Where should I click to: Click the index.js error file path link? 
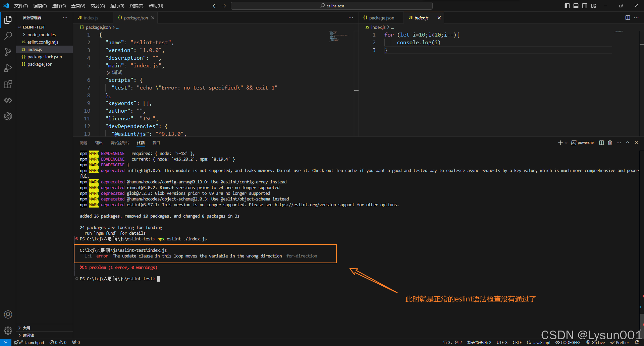123,250
